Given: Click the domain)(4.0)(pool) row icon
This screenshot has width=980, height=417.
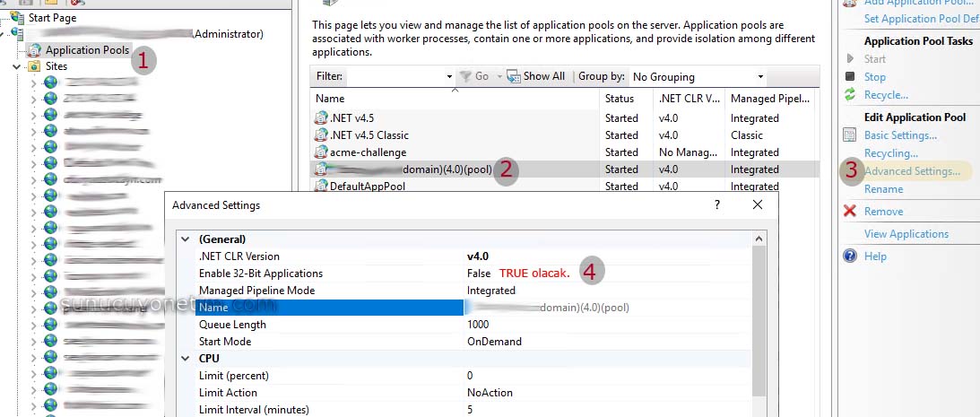Looking at the screenshot, I should (321, 169).
